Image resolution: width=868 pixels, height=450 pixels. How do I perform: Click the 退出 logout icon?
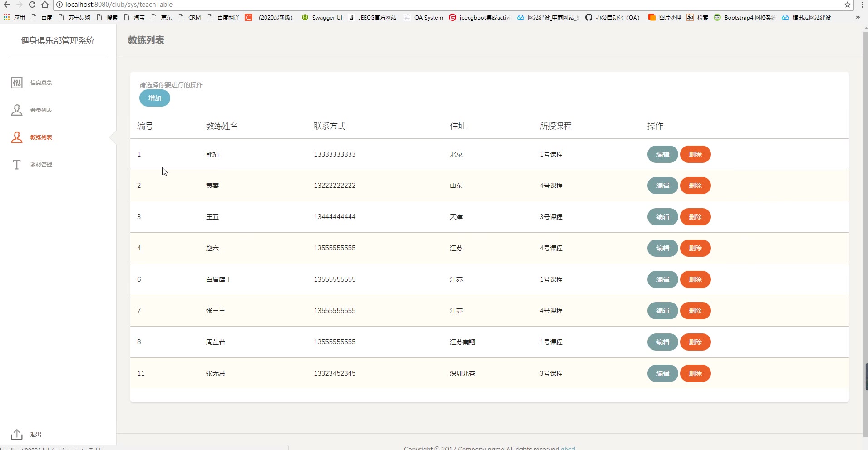click(17, 434)
